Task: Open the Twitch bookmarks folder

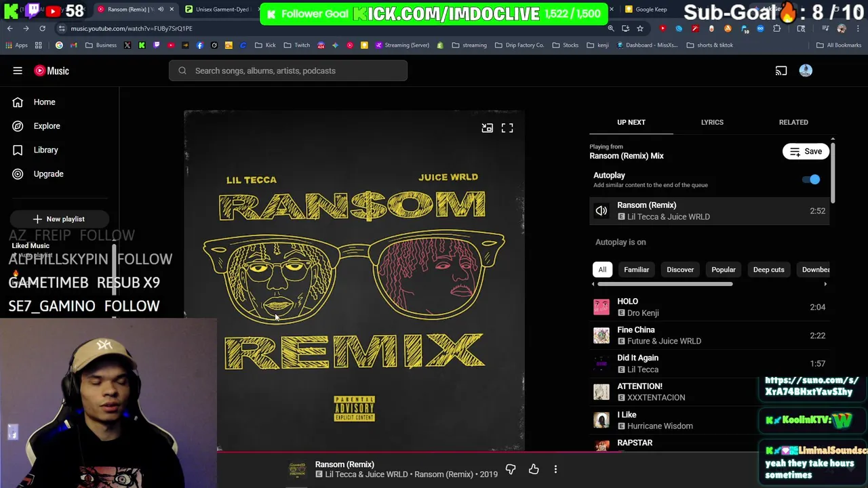Action: click(x=296, y=45)
